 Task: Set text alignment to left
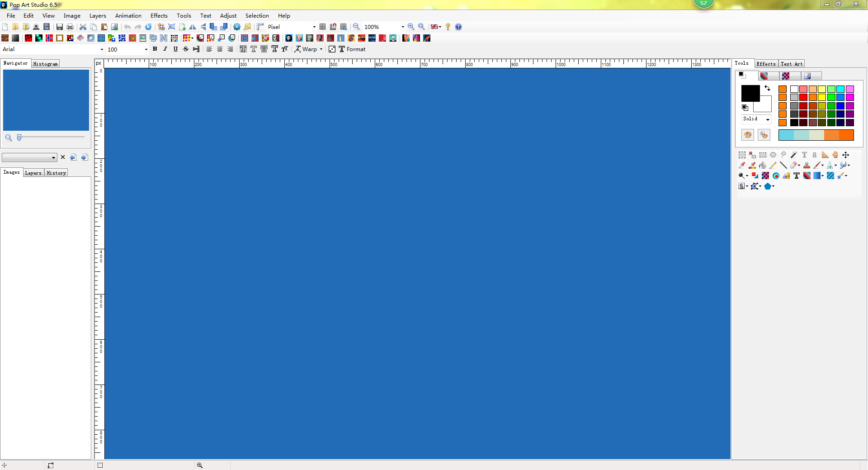(x=209, y=49)
